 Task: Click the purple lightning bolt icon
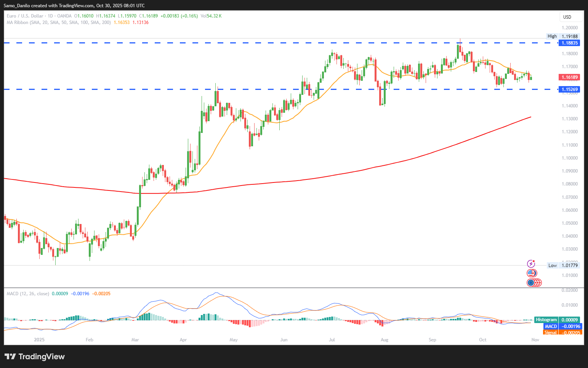[x=531, y=264]
